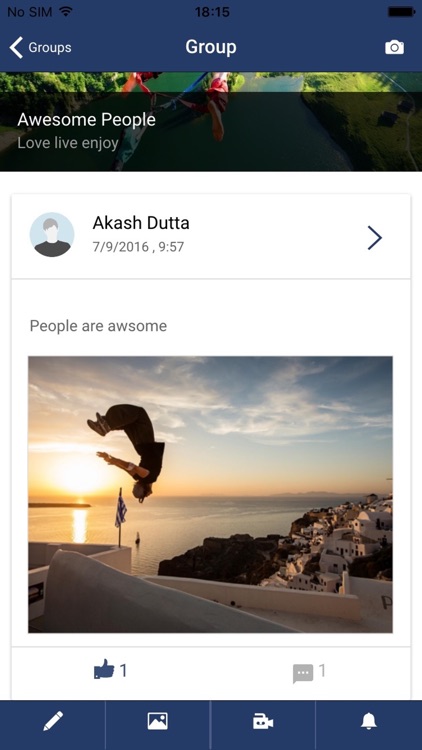This screenshot has width=422, height=750.
Task: Open the group cover banner image
Action: [x=211, y=121]
